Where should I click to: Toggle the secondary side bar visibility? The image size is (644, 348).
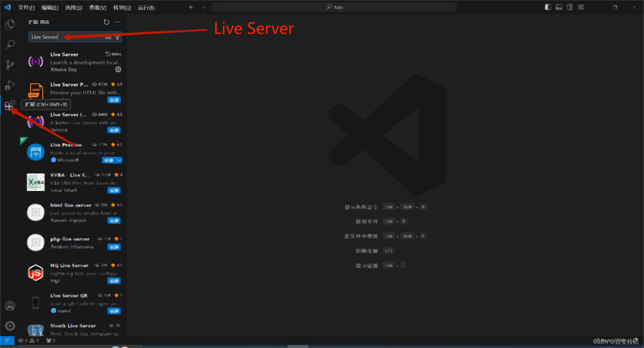[x=570, y=7]
